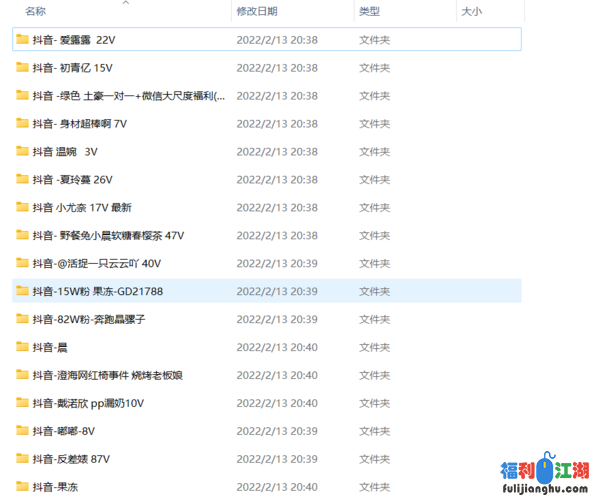Sort files by the 名称 column header
600x504 pixels.
pyautogui.click(x=36, y=12)
